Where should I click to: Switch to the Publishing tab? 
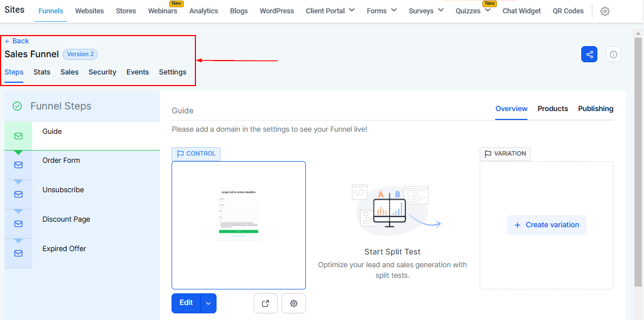pyautogui.click(x=596, y=109)
